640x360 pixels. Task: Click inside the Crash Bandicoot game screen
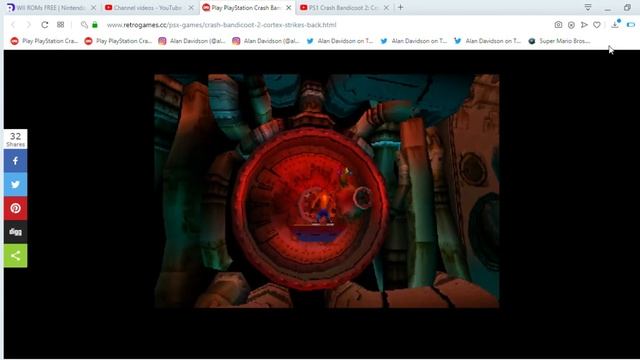pos(327,191)
